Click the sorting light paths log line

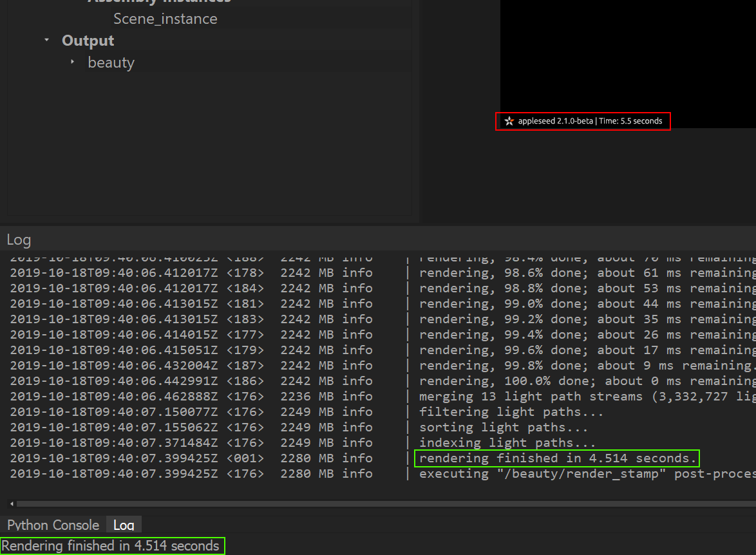[502, 427]
